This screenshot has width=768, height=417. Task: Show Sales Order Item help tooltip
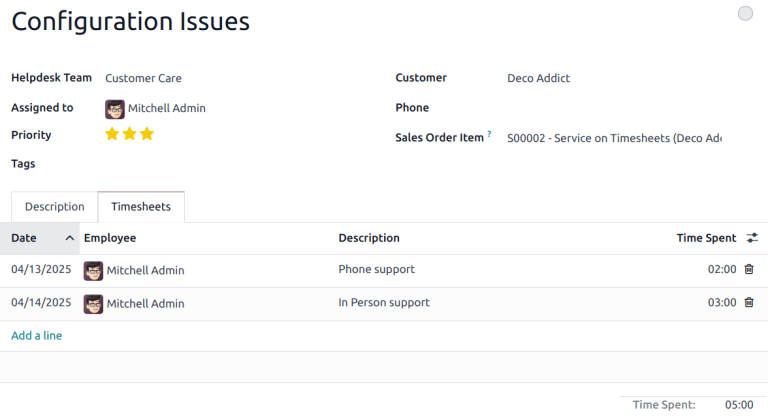[489, 134]
